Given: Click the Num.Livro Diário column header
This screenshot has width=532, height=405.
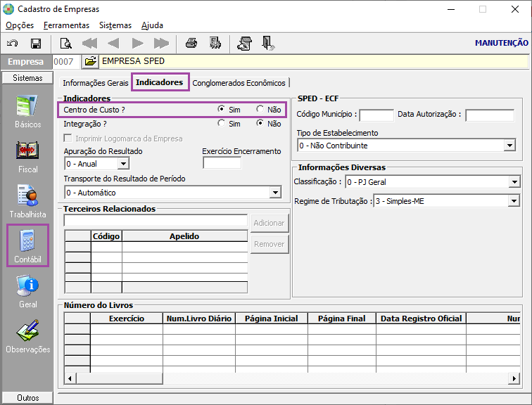Looking at the screenshot, I should 199,319.
